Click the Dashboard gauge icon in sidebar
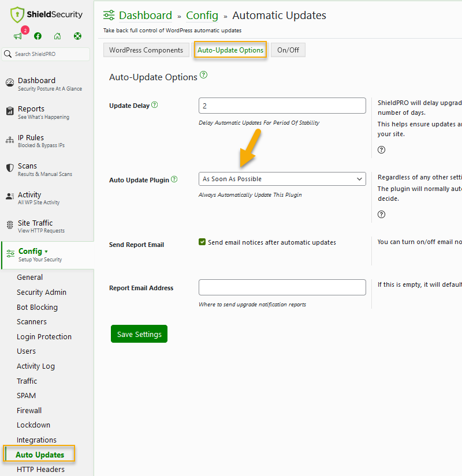Screen dimensions: 462x476 10,83
